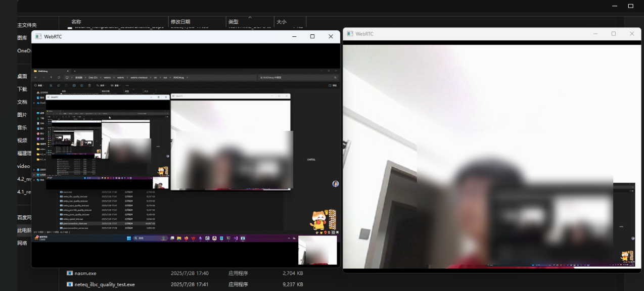Open the sidebar folder starting with 4.1
The image size is (644, 291).
click(x=24, y=192)
